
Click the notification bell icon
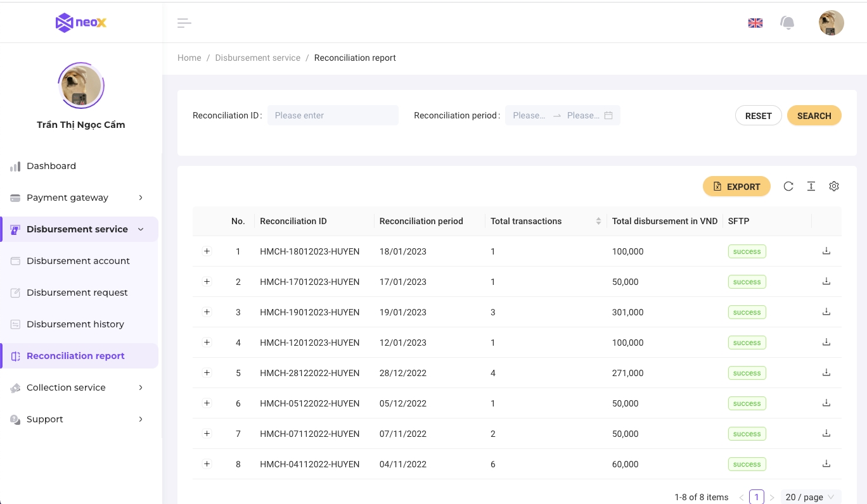[787, 23]
